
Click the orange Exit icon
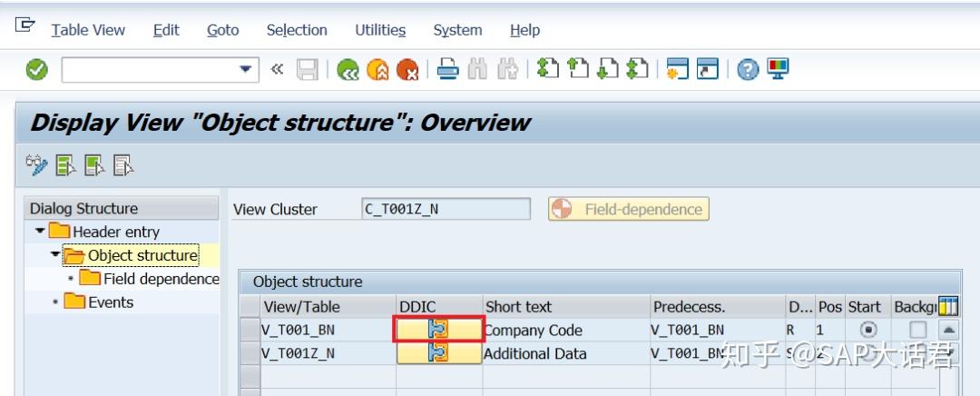377,70
